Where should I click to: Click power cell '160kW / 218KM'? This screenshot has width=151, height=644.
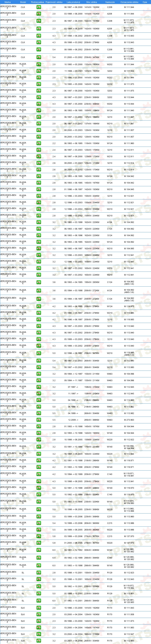92,634
